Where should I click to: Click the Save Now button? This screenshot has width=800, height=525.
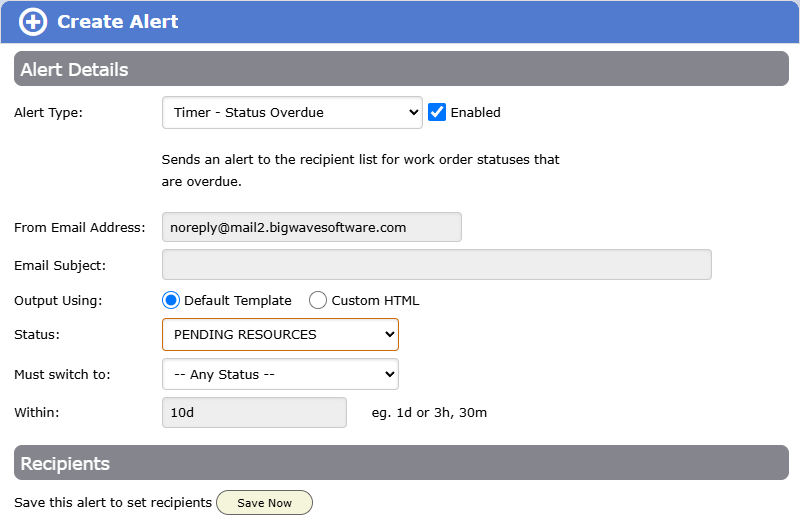coord(264,503)
